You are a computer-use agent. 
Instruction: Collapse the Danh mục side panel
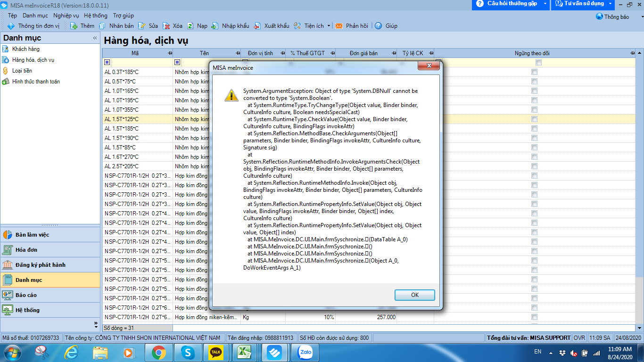coord(95,38)
